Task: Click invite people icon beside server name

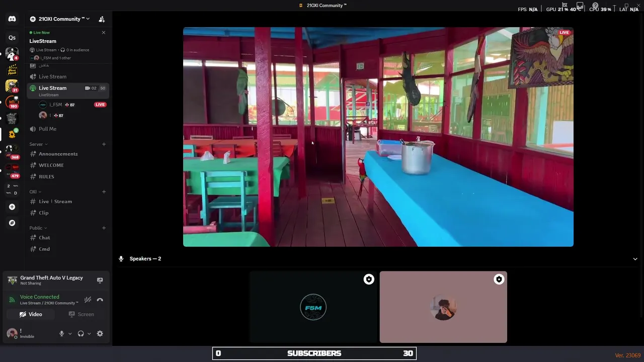Action: click(102, 19)
